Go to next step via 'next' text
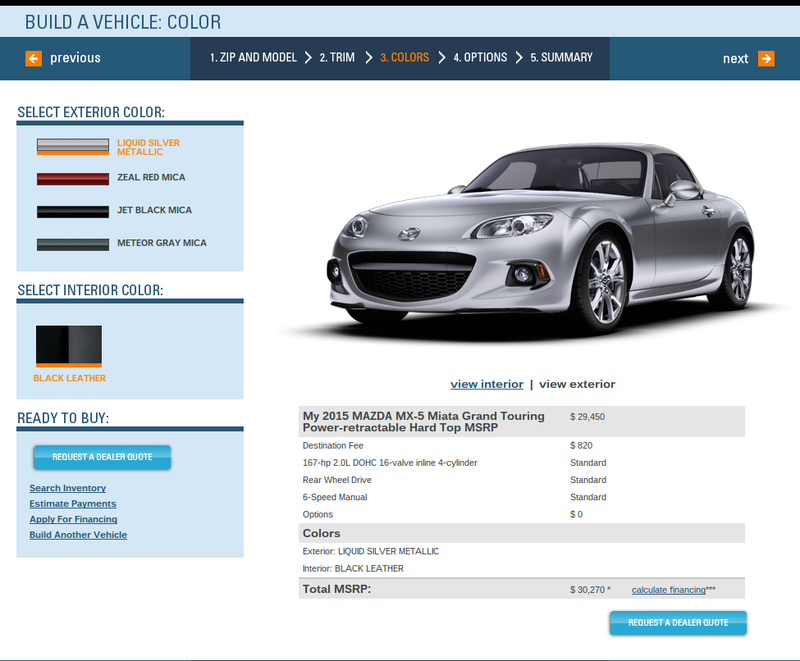The width and height of the screenshot is (800, 661). coord(735,59)
